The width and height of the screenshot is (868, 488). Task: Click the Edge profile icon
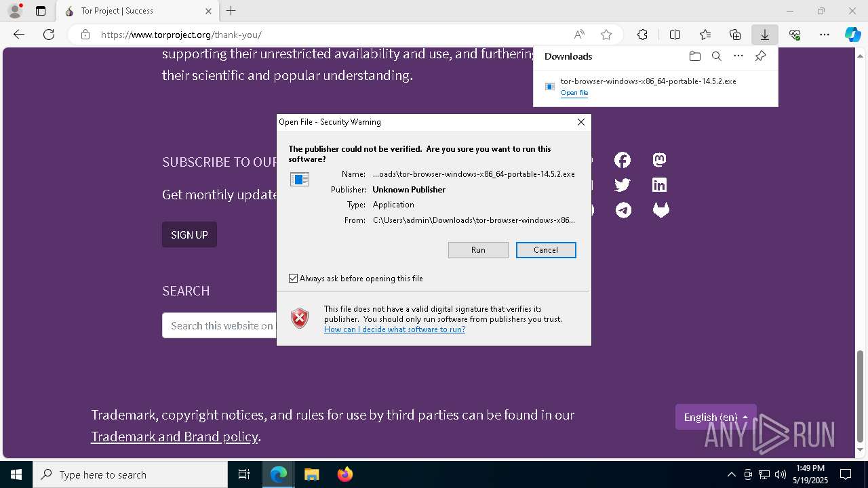tap(15, 11)
